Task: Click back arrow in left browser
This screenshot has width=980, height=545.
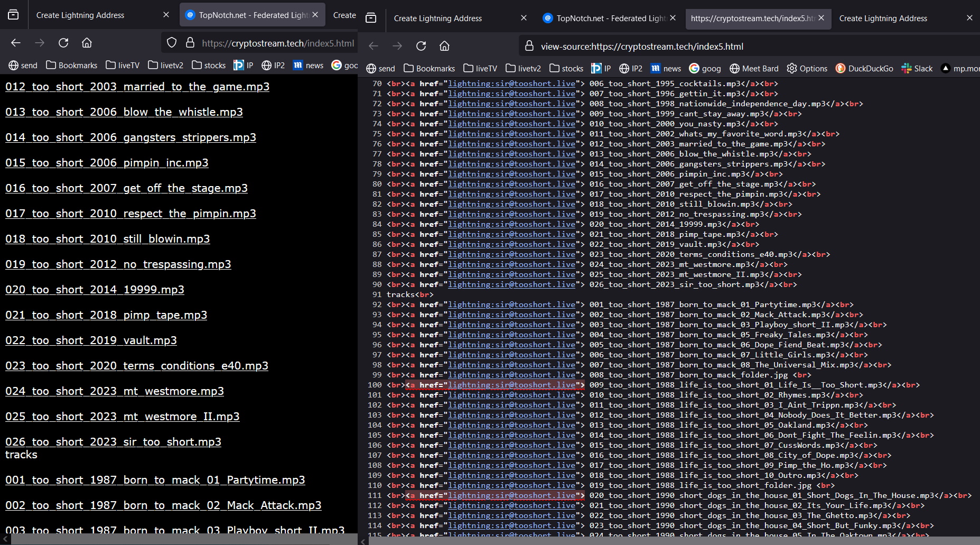Action: tap(16, 43)
